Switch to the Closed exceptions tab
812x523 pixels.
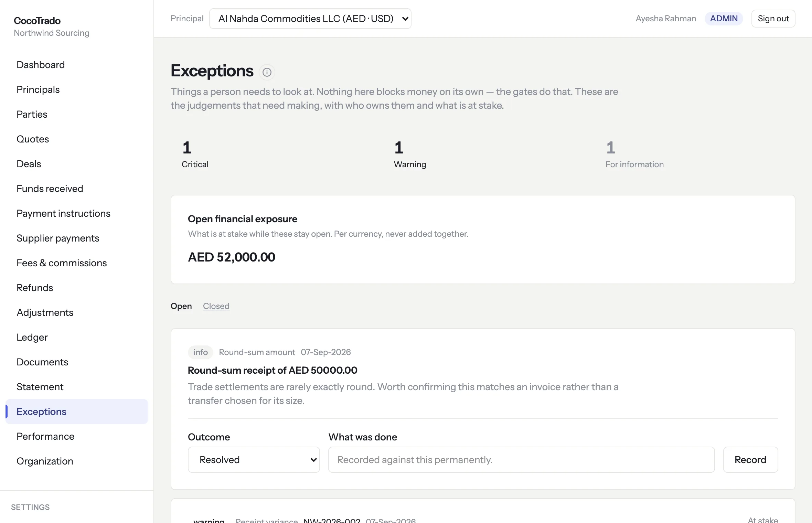tap(216, 306)
